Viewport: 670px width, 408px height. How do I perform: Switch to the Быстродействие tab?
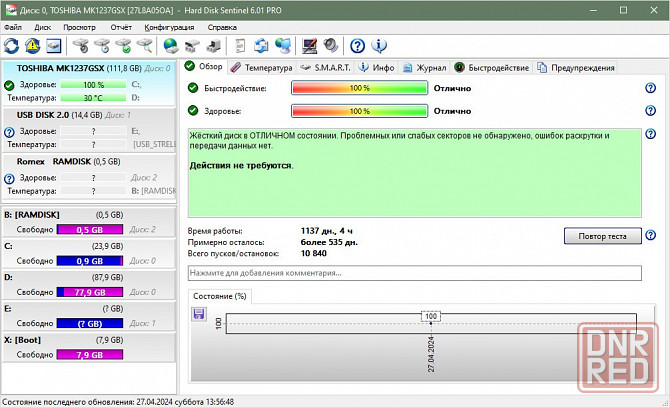pos(492,68)
